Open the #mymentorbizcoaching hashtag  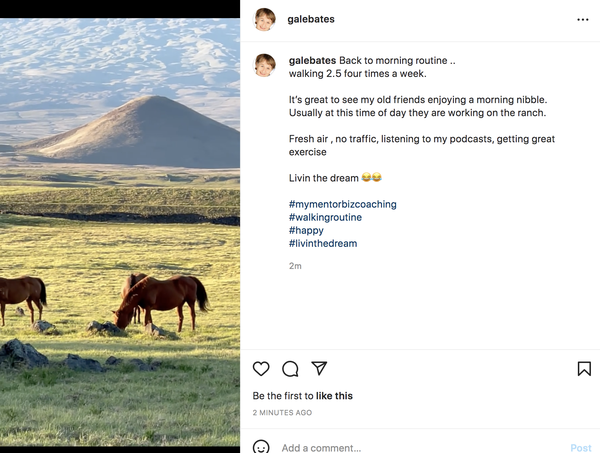pyautogui.click(x=342, y=204)
